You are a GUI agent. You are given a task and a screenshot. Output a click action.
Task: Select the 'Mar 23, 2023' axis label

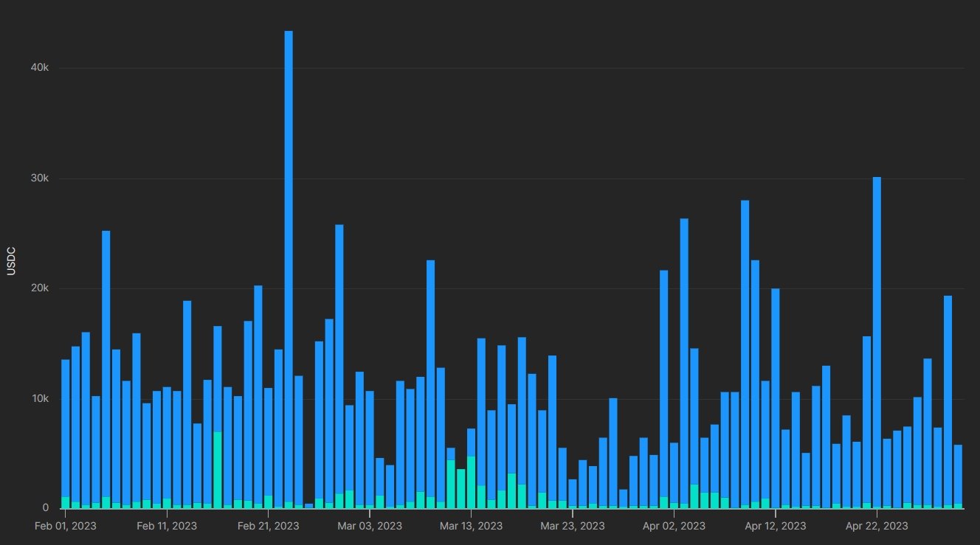[572, 526]
